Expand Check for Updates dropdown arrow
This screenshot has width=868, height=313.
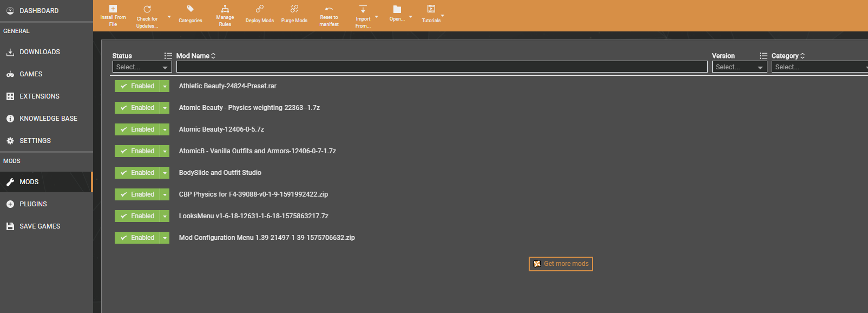click(x=169, y=17)
